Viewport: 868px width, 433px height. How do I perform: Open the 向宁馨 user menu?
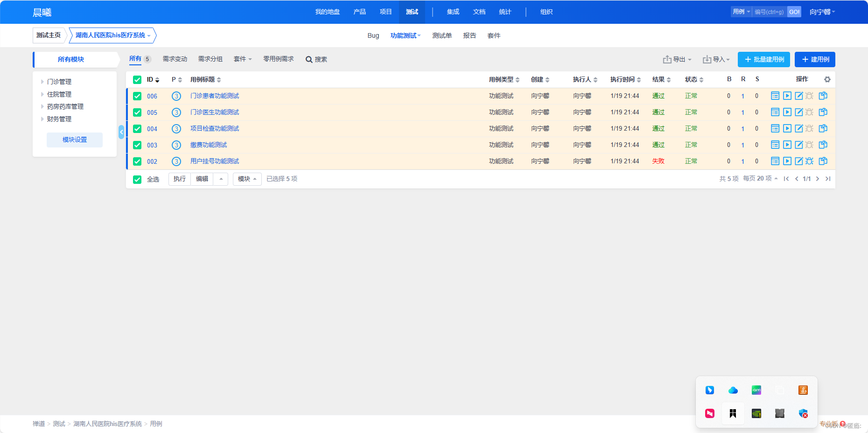[x=822, y=12]
